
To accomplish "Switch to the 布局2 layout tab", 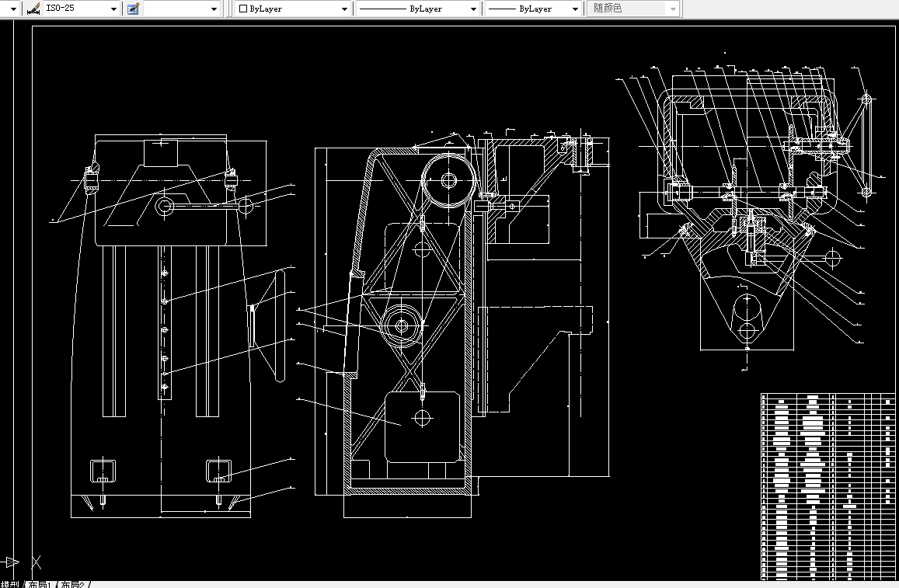I will point(73,585).
